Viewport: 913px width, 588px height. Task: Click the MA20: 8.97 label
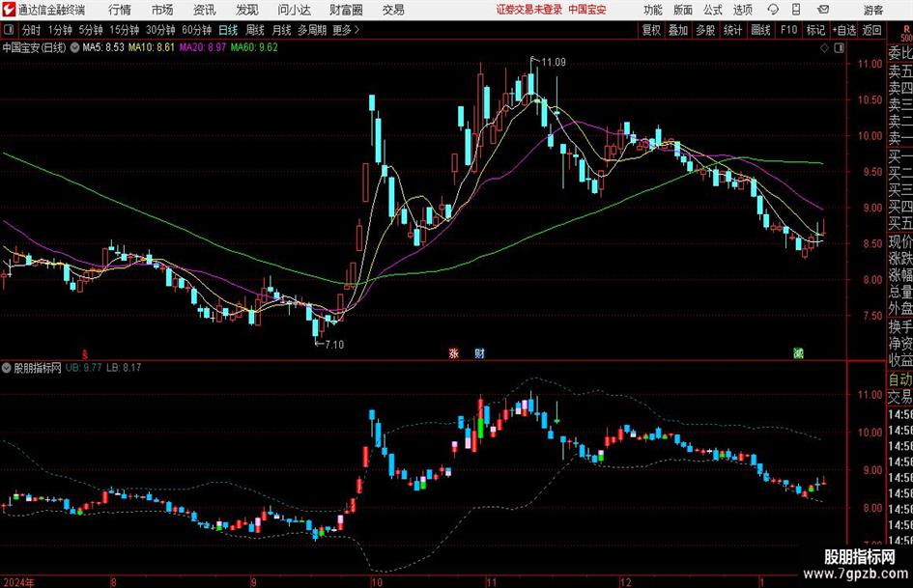point(203,47)
